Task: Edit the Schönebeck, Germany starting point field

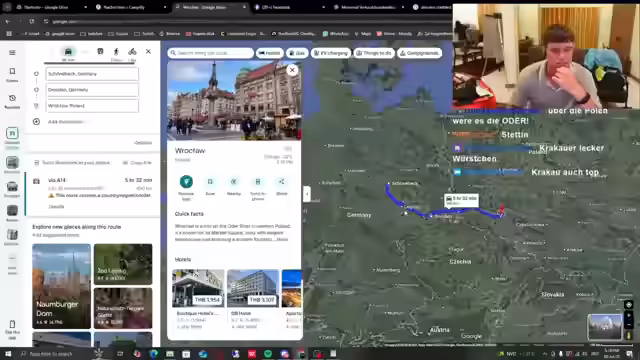Action: [92, 74]
